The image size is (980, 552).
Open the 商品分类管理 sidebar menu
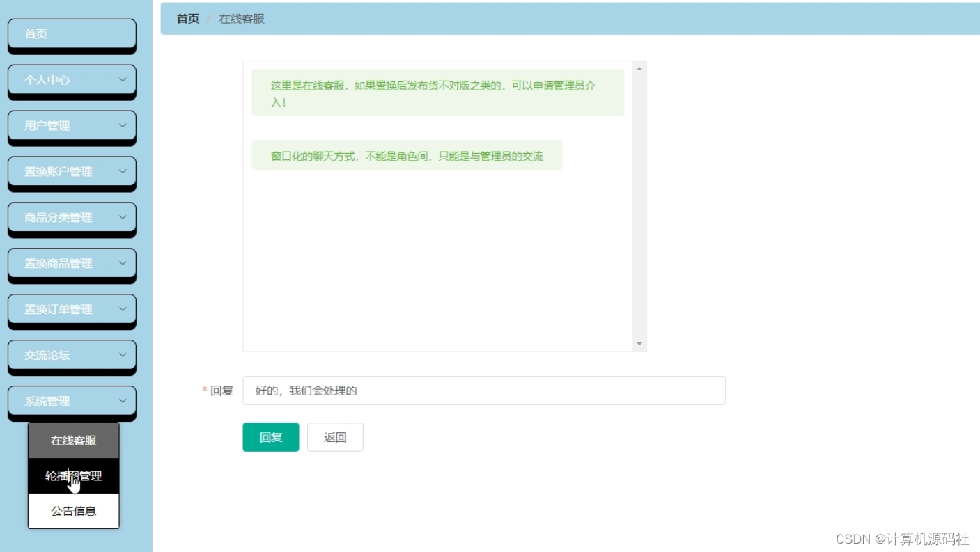coord(72,217)
